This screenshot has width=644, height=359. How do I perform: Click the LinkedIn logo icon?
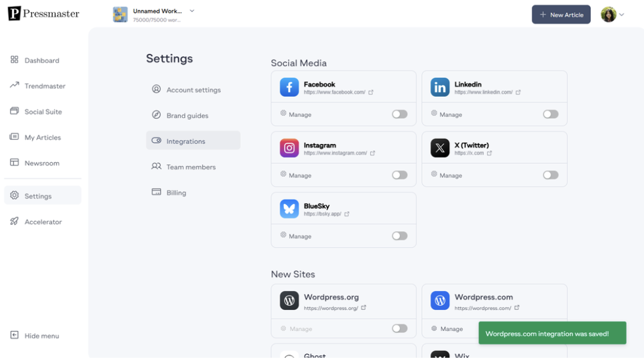440,88
